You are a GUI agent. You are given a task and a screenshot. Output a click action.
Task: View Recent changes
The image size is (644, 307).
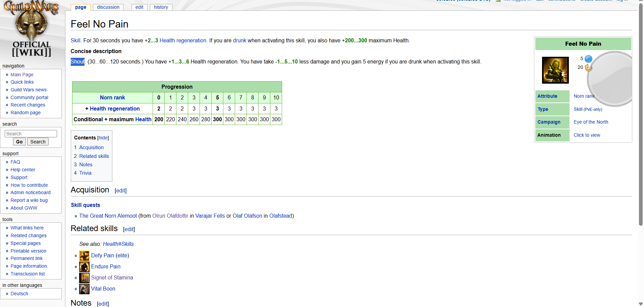pos(28,105)
